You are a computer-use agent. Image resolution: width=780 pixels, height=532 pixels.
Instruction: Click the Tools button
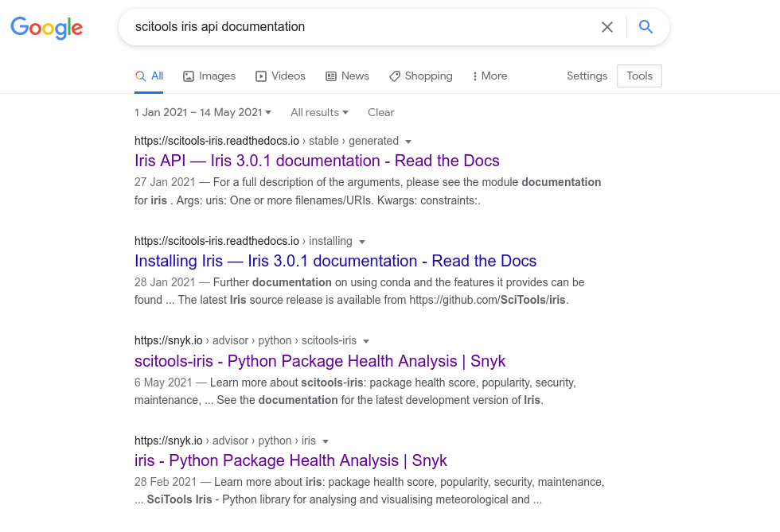pos(639,76)
